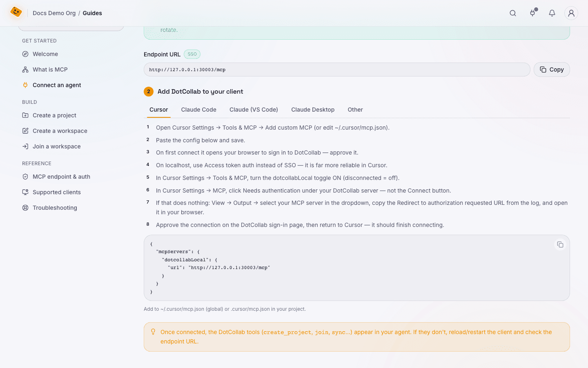Viewport: 588px width, 368px height.
Task: Click the plug icon beside Connect an agent
Action: tap(25, 85)
